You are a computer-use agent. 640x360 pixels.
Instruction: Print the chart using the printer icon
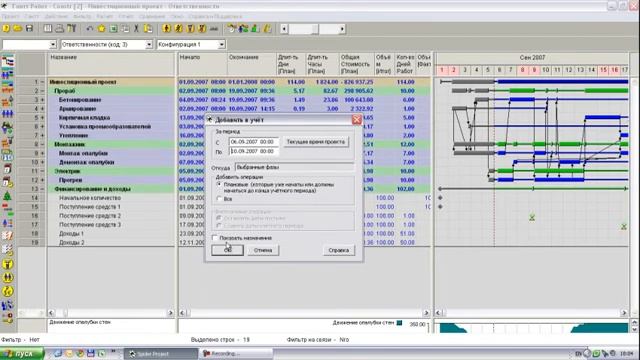pos(60,29)
